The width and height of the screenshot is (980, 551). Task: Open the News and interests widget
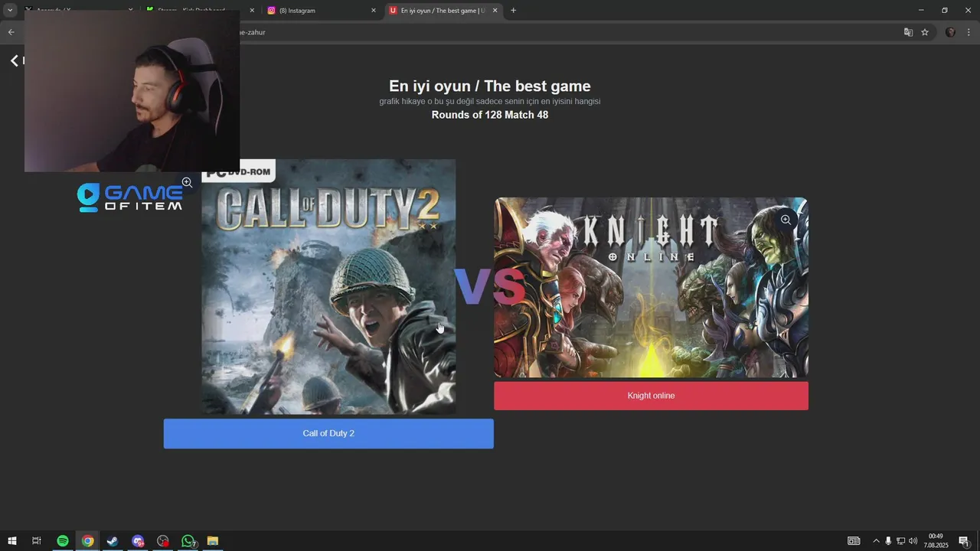click(x=854, y=541)
